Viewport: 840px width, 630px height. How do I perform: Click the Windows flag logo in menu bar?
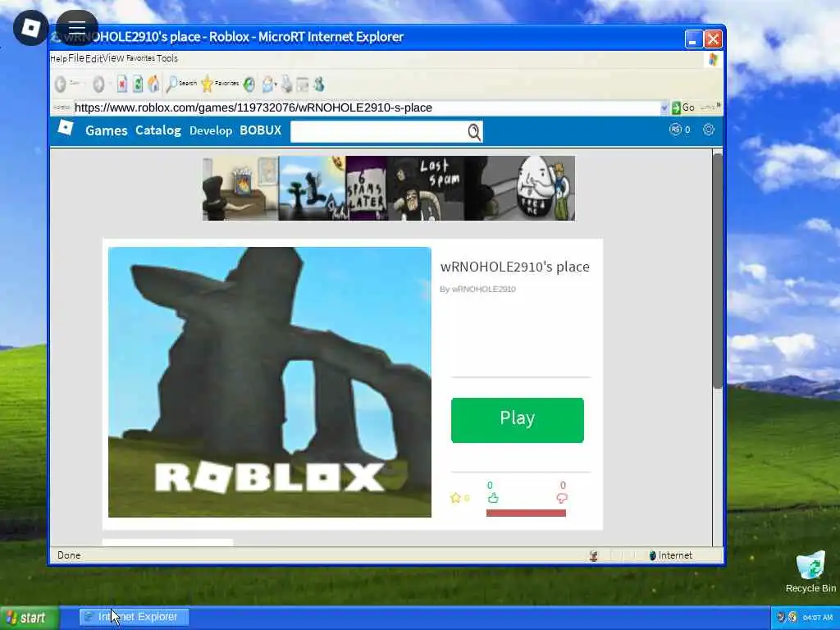(x=713, y=59)
